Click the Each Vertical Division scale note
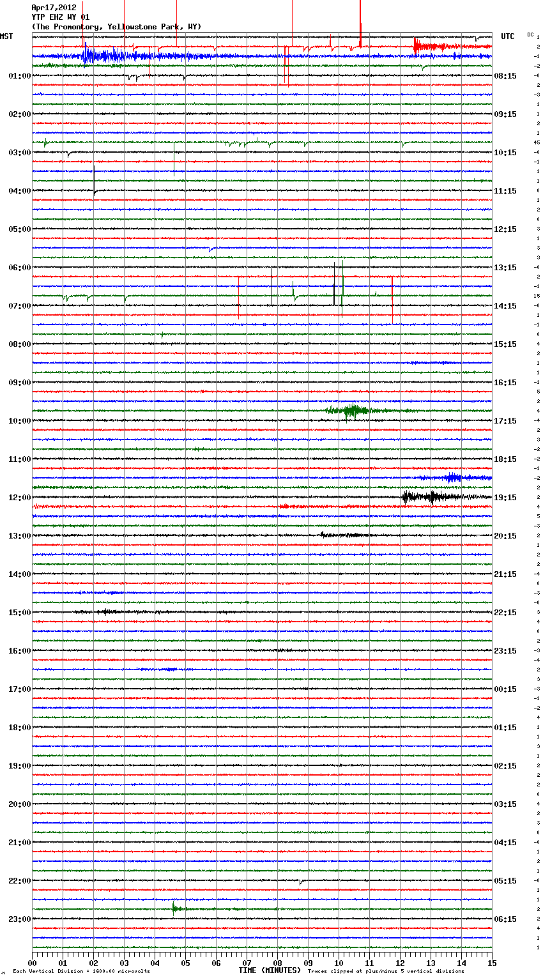Image resolution: width=543 pixels, height=980 pixels. (x=81, y=972)
